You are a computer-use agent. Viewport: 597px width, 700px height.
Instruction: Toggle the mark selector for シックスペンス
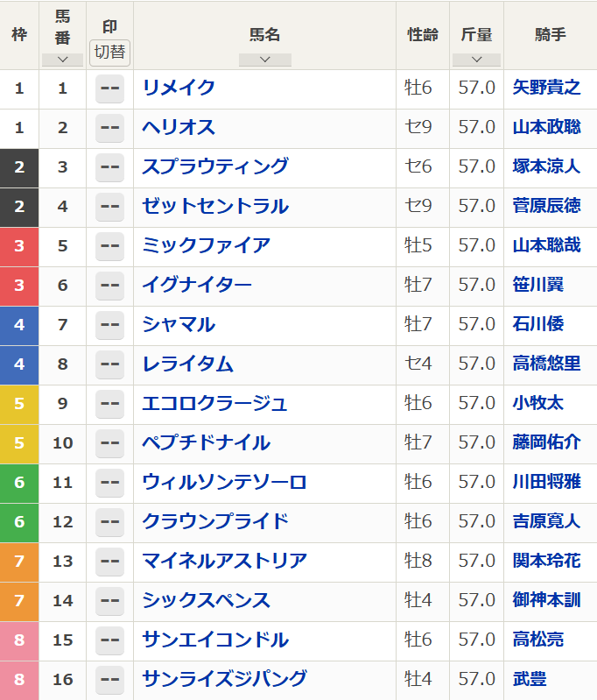109,600
